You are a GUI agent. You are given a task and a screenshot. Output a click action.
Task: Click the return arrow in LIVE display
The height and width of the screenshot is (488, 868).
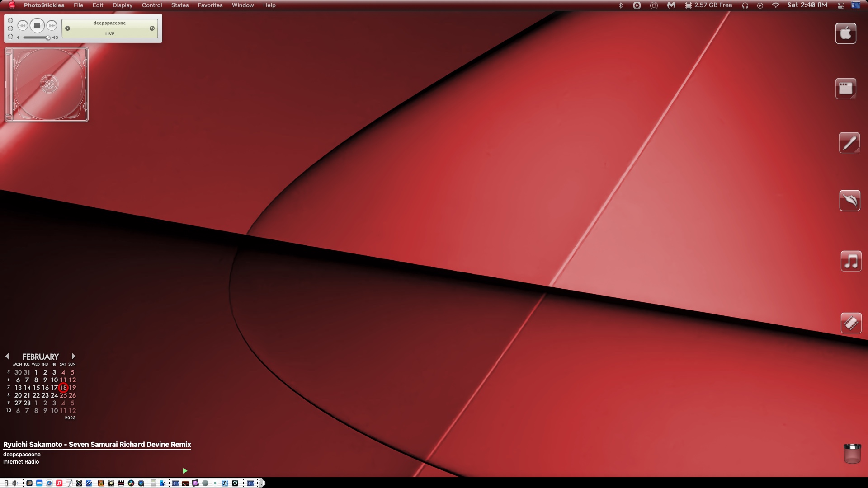152,28
